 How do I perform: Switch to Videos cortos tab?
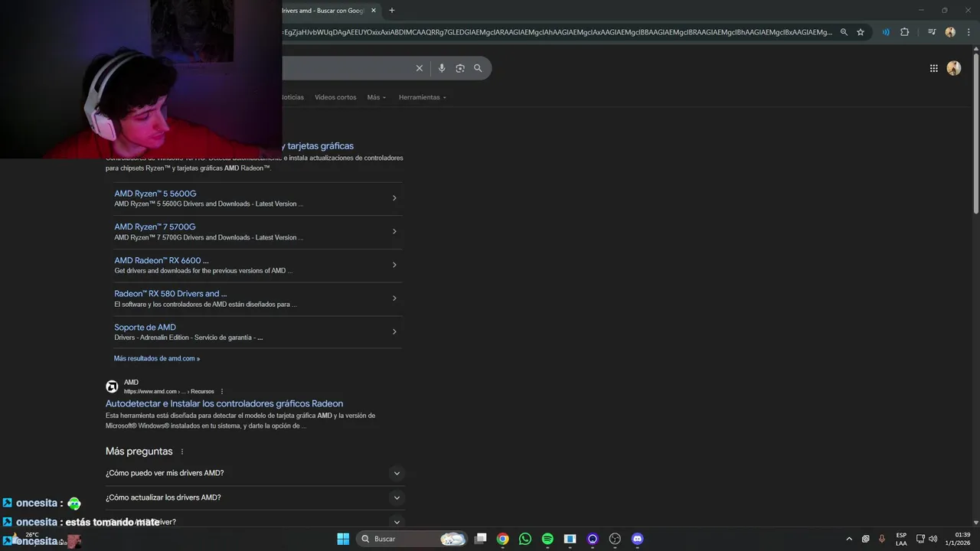point(335,97)
